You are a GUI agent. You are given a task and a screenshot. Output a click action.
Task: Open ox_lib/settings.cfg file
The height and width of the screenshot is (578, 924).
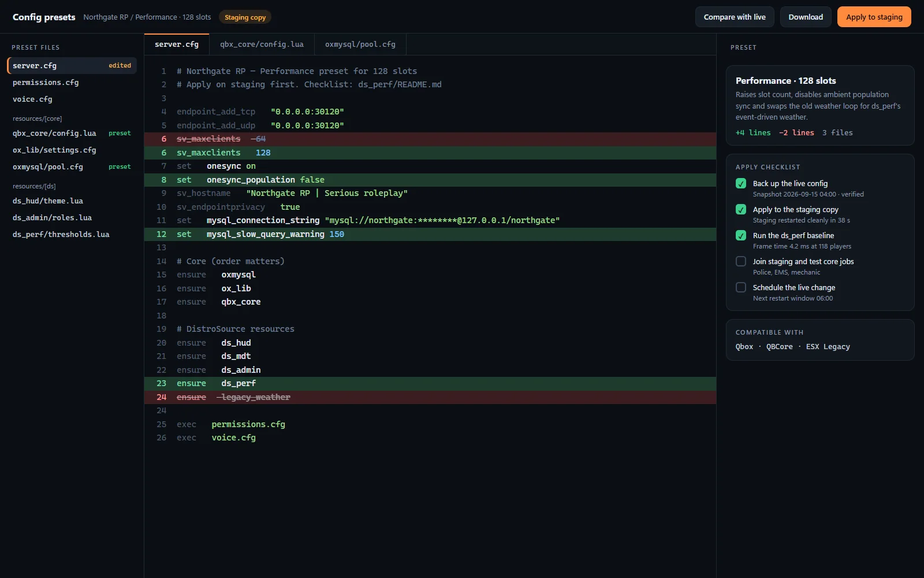[x=72, y=150]
